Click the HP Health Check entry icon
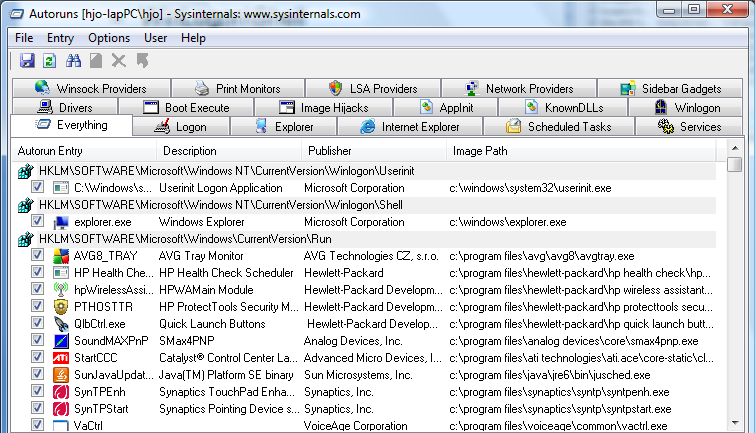This screenshot has height=433, width=755. click(x=61, y=273)
